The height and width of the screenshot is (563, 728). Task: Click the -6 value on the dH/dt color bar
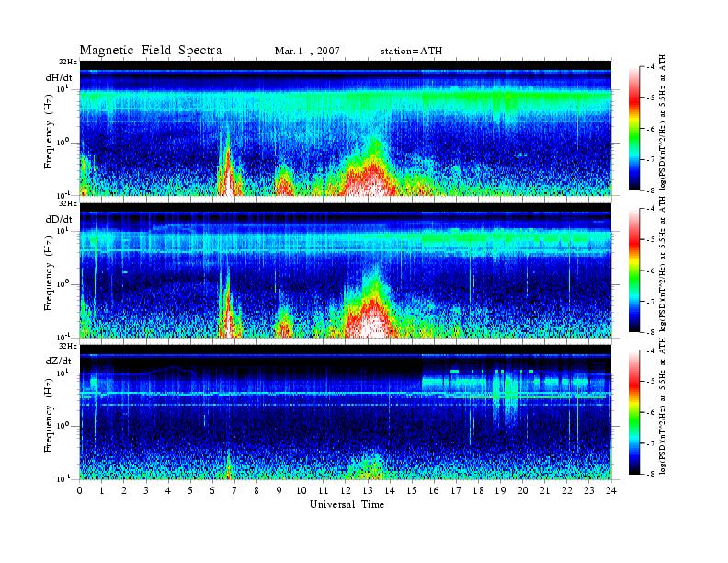point(652,129)
